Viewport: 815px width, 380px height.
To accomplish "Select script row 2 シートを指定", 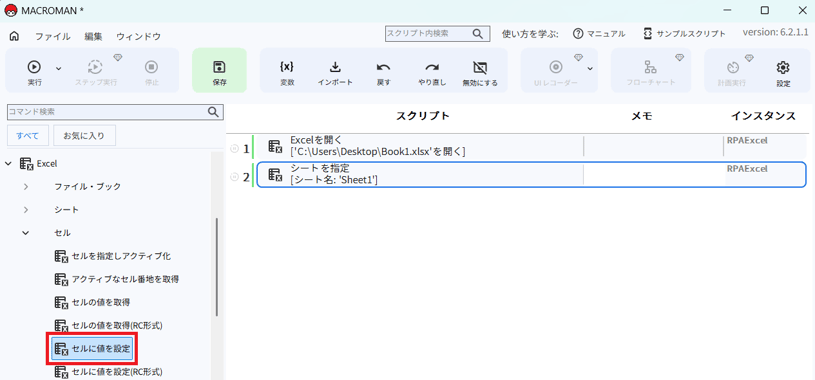I will pos(531,174).
